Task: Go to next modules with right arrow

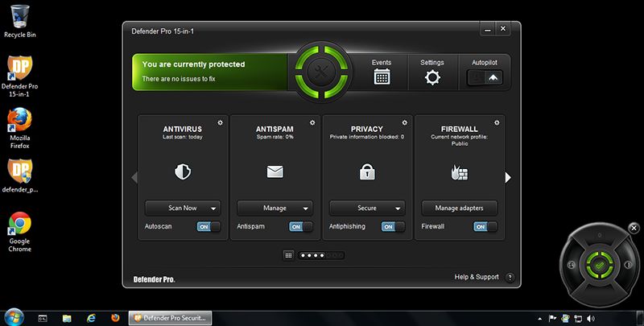Action: click(508, 177)
